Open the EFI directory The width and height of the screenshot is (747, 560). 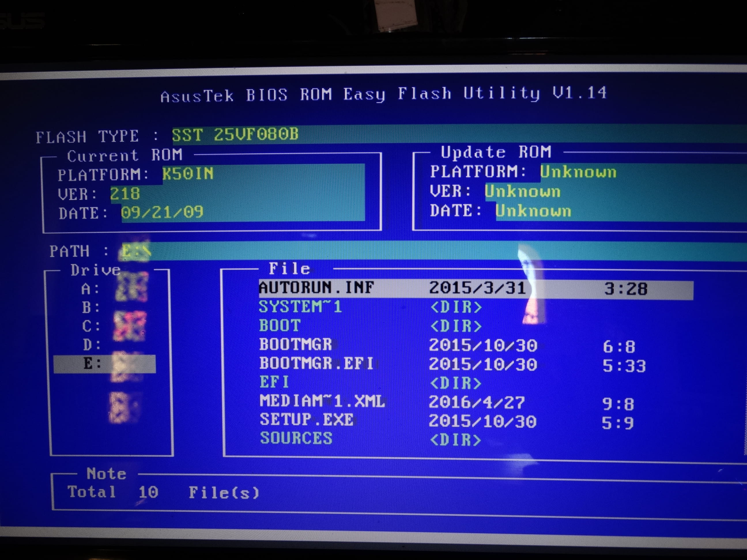pyautogui.click(x=274, y=383)
